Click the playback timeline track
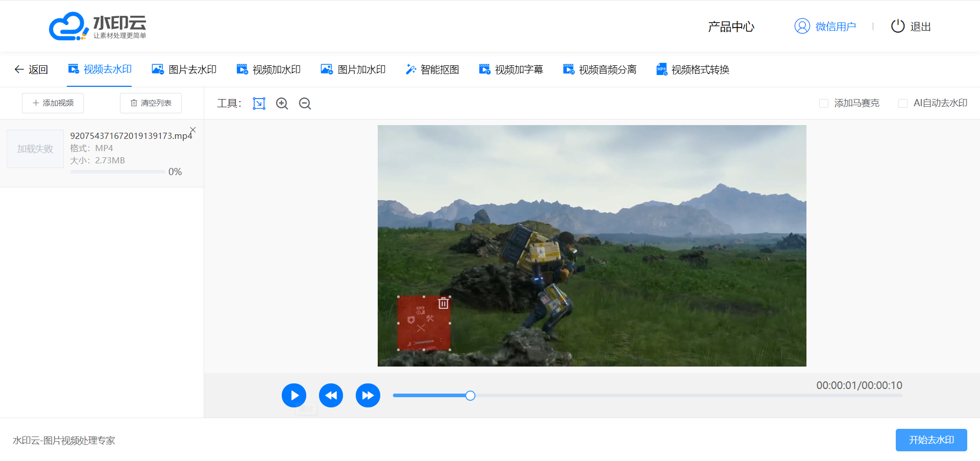980x461 pixels. tap(648, 396)
